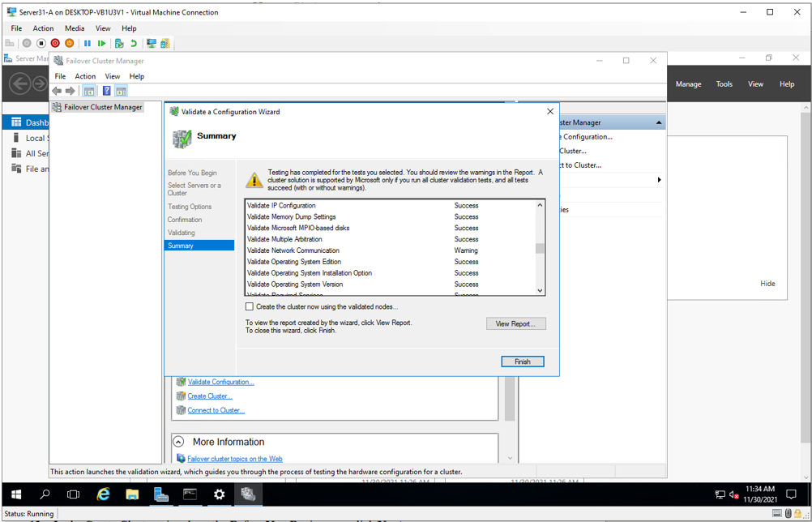Click scroll up arrow of validation results list
Screen dimensions: 812x522
pyautogui.click(x=540, y=206)
